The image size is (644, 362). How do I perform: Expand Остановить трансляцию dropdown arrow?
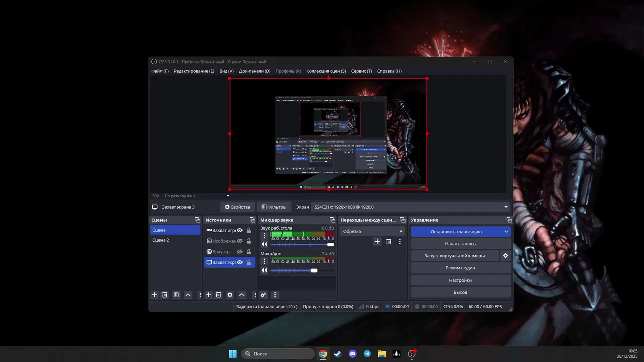pyautogui.click(x=506, y=232)
